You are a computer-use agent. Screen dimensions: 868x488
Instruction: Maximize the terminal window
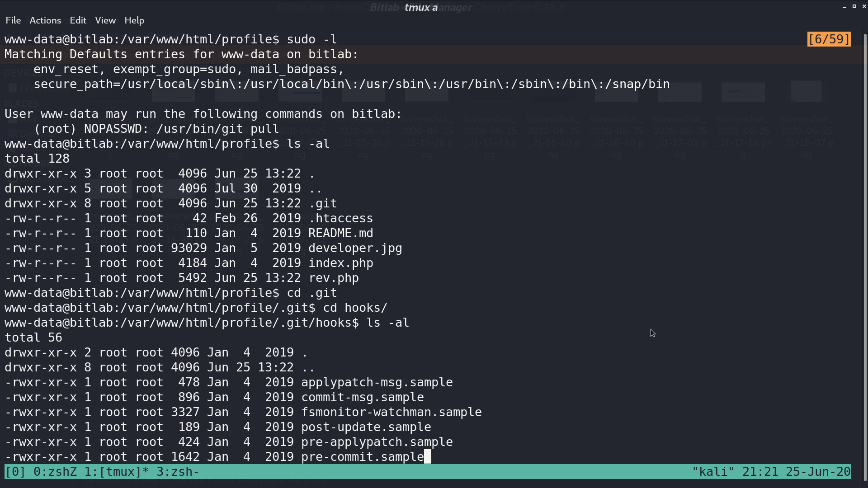tap(854, 6)
